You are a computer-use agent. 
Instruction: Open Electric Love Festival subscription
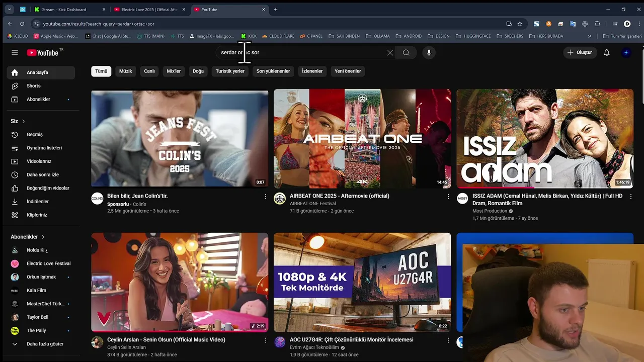point(41,263)
